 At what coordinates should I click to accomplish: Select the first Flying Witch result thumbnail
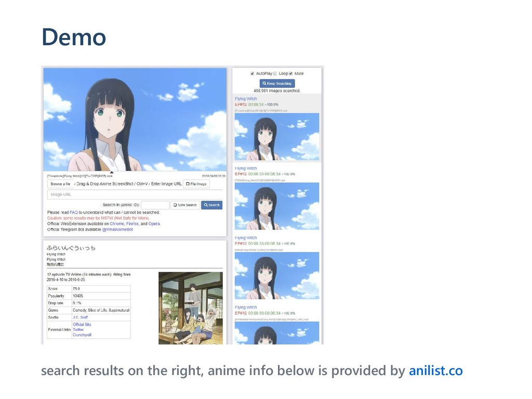tap(277, 137)
